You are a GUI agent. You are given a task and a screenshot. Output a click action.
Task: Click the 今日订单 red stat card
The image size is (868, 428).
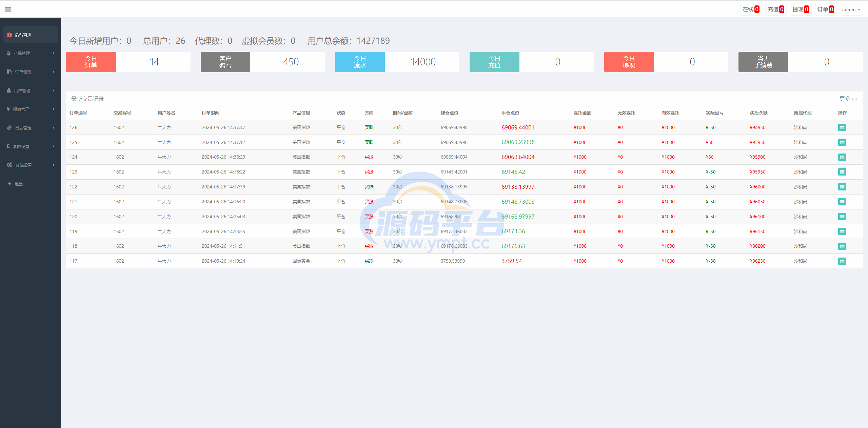91,62
